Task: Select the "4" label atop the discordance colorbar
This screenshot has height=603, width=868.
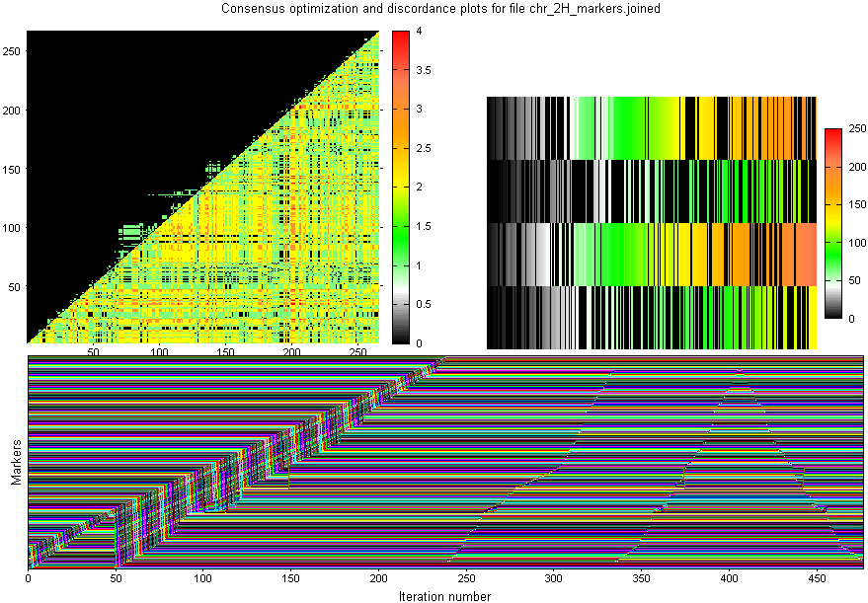Action: [419, 32]
